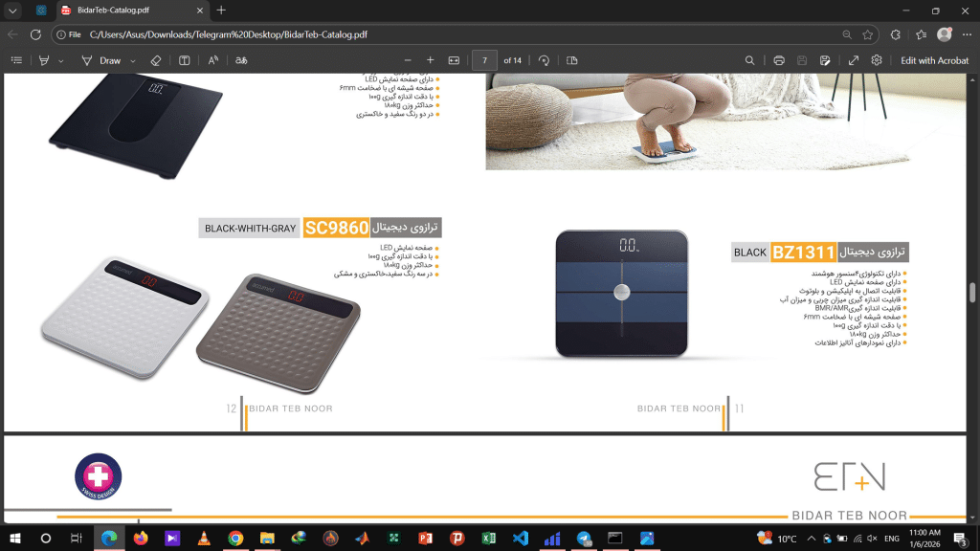The width and height of the screenshot is (980, 551).
Task: Open Edge Settings and more menu
Action: click(967, 35)
